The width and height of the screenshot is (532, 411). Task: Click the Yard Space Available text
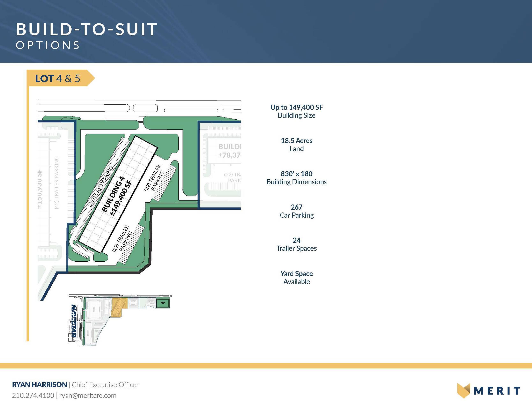click(296, 278)
